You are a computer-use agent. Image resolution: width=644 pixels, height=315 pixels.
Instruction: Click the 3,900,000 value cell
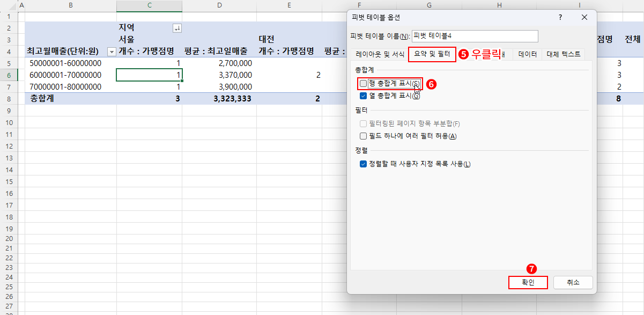pyautogui.click(x=219, y=86)
